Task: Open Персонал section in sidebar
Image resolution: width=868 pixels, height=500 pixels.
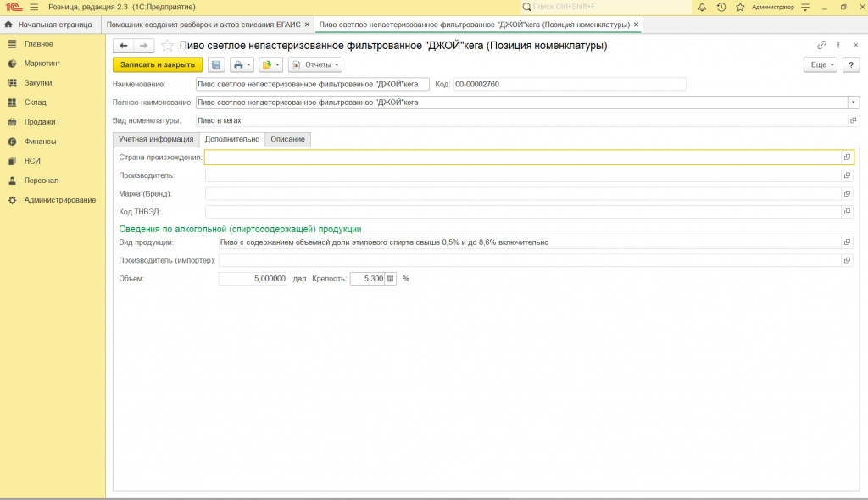Action: point(41,181)
